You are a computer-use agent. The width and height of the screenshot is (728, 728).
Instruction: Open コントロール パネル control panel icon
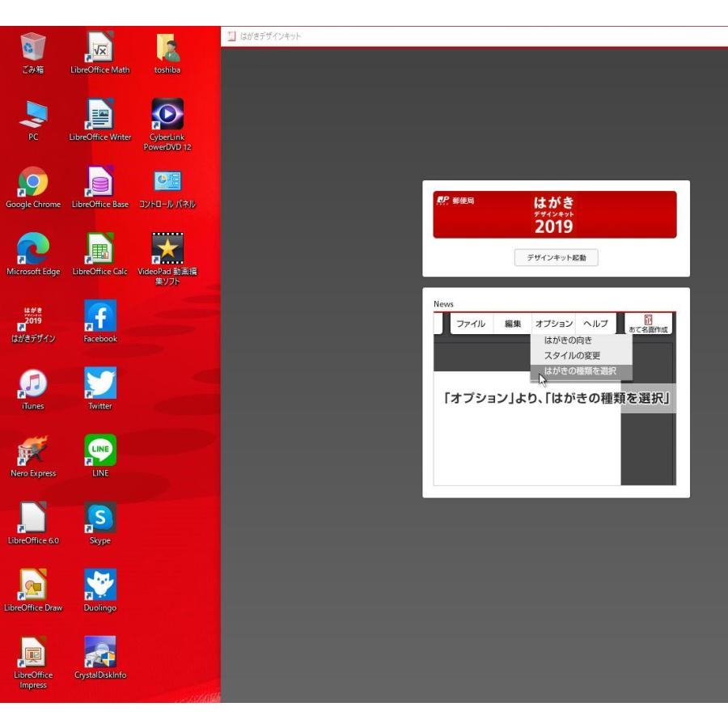tap(167, 183)
